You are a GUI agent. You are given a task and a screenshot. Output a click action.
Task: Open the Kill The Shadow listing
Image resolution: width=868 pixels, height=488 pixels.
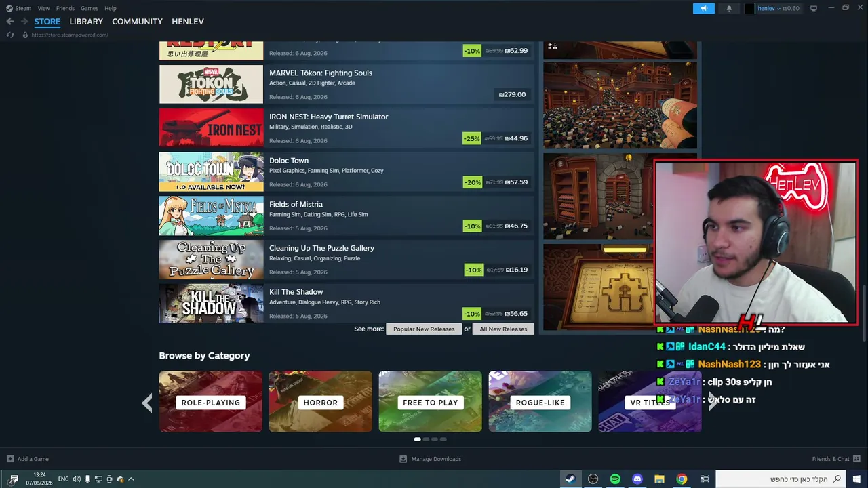point(347,303)
